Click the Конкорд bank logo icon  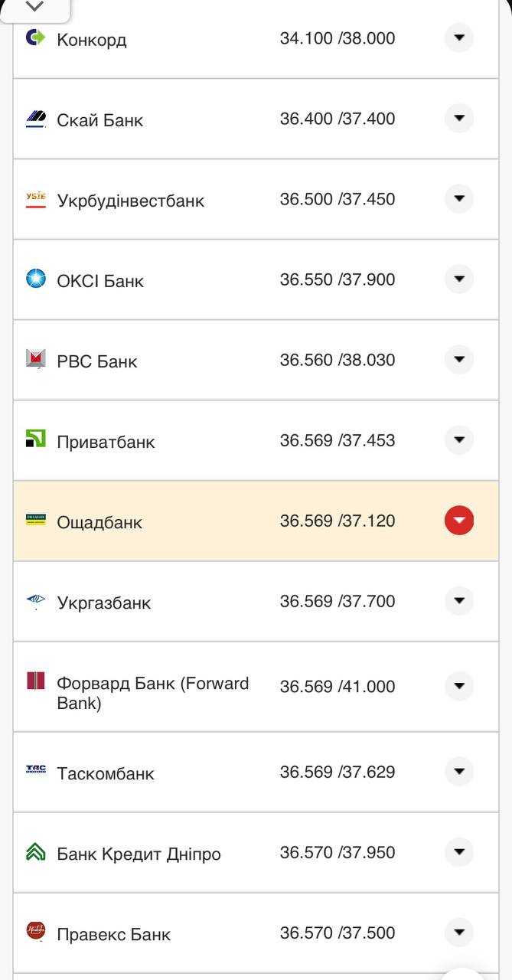tap(36, 37)
